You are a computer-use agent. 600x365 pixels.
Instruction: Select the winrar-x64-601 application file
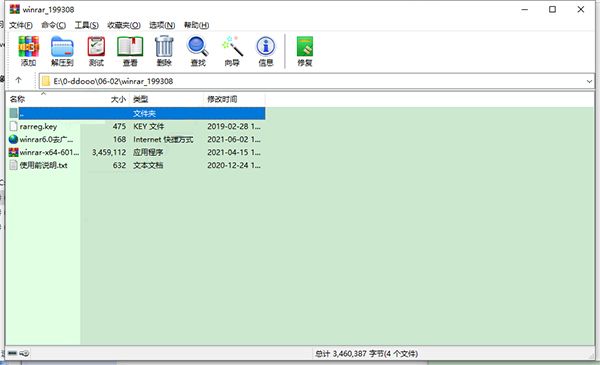tap(136, 152)
